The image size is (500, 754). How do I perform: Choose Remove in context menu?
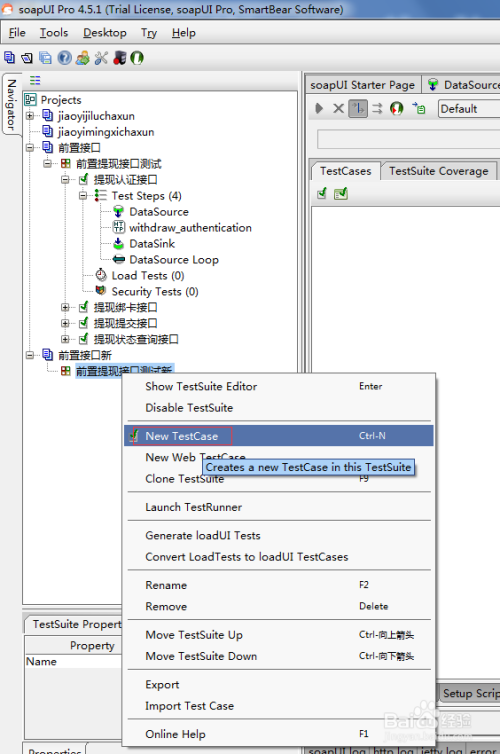point(278,606)
